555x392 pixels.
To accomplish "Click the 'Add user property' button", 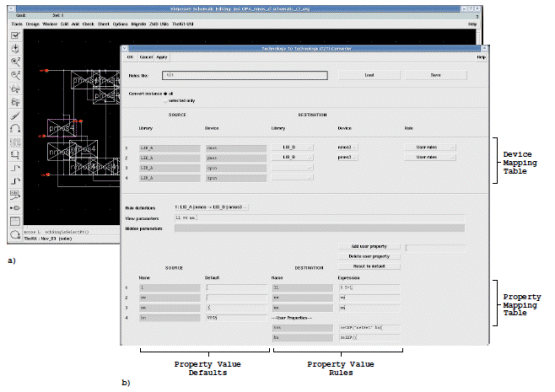I will 370,246.
